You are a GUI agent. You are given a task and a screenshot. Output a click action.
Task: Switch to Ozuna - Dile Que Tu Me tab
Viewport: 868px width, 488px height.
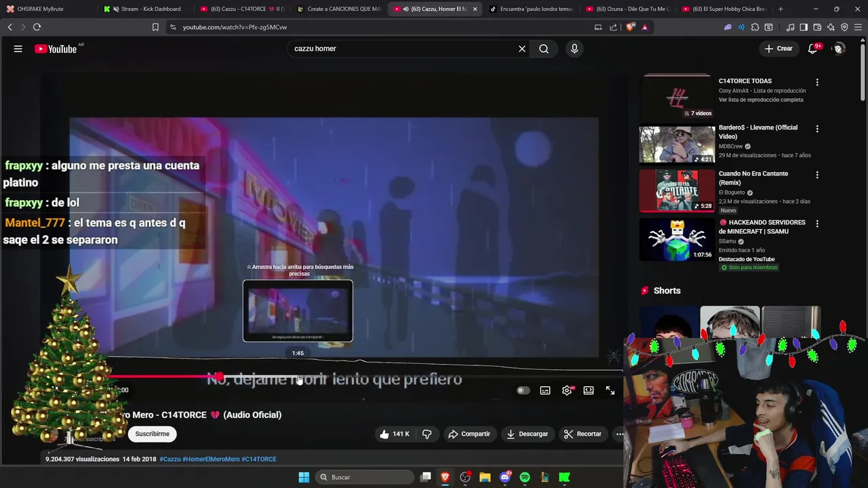pos(628,9)
